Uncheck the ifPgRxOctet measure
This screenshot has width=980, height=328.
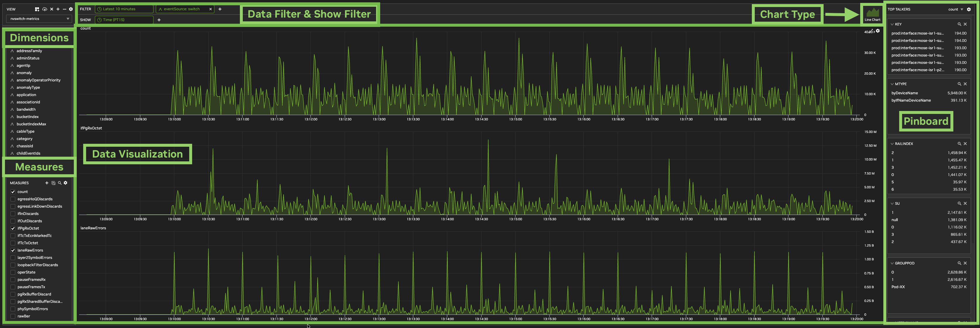tap(13, 228)
